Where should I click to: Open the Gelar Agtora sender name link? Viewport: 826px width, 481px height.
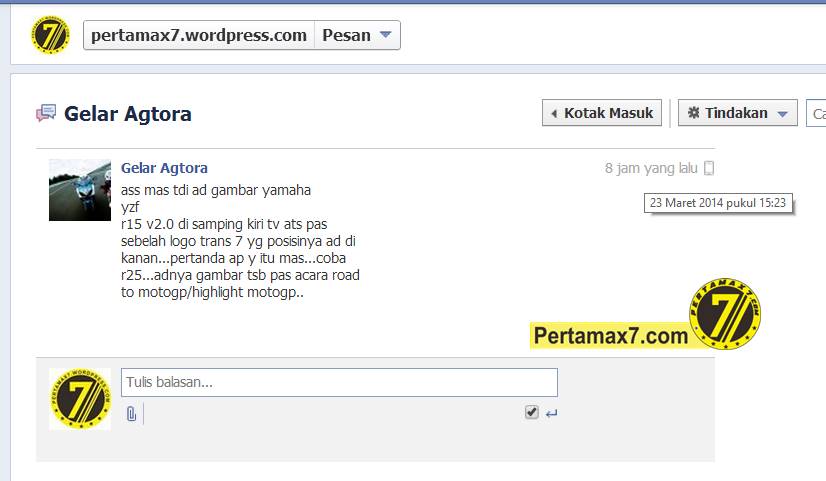click(x=164, y=168)
